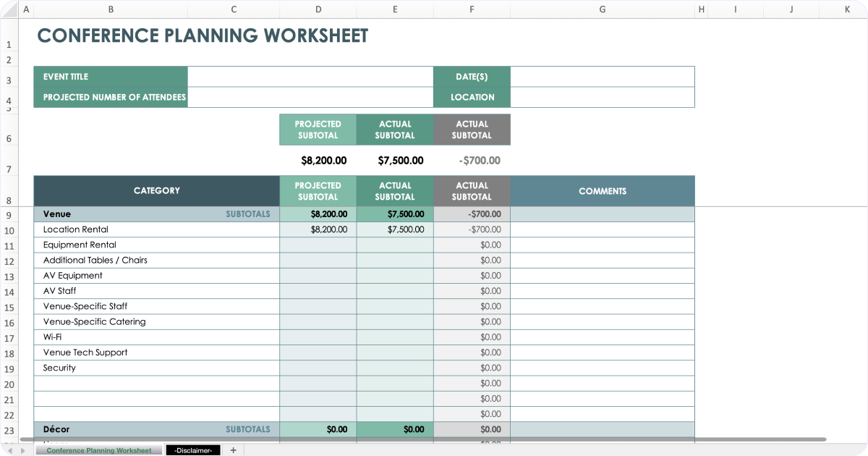Click the add new sheet plus button
The height and width of the screenshot is (456, 868).
coord(233,449)
